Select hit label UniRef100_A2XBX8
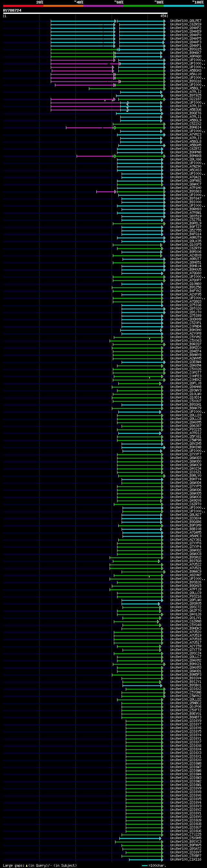This screenshot has width=207, height=868. [186, 256]
